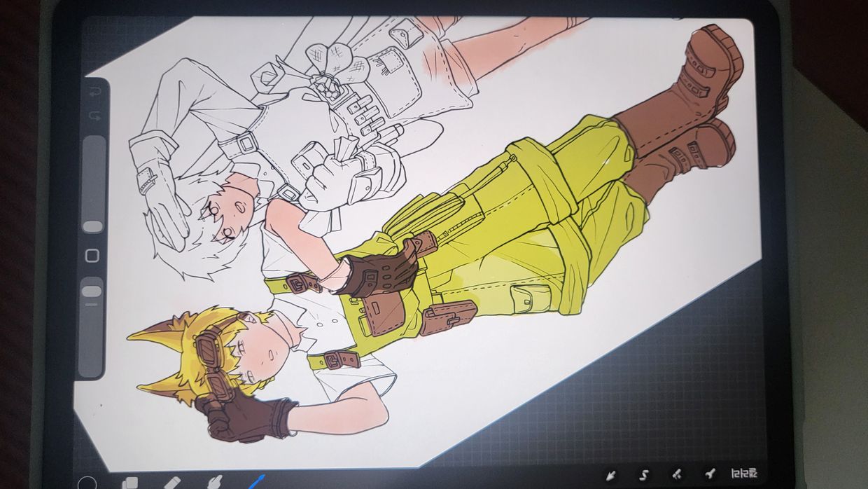Screen dimensions: 868x489
Task: Open the Layers panel
Action: tap(130, 483)
